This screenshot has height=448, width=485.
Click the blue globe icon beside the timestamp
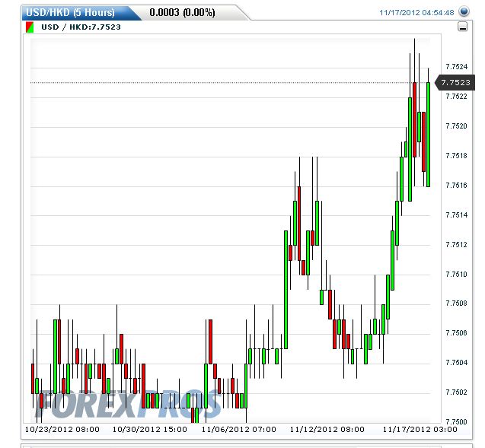(464, 11)
